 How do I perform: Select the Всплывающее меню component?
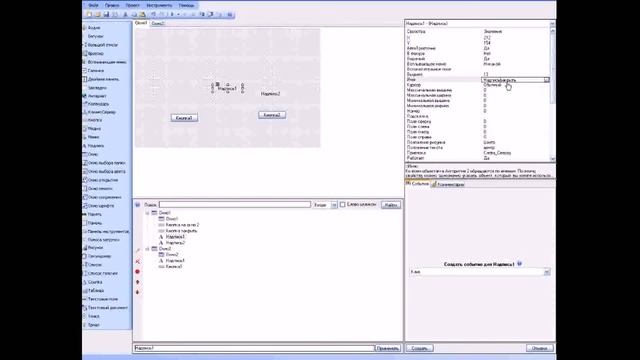[106, 62]
